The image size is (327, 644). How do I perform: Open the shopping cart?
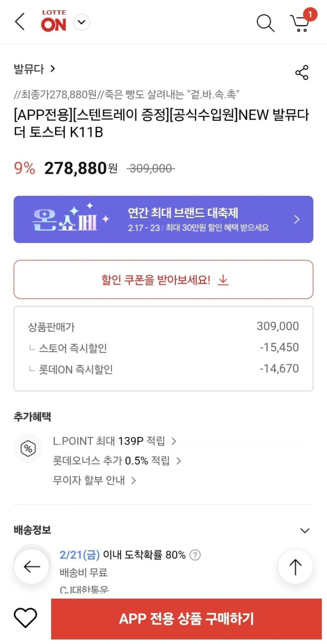tap(300, 23)
